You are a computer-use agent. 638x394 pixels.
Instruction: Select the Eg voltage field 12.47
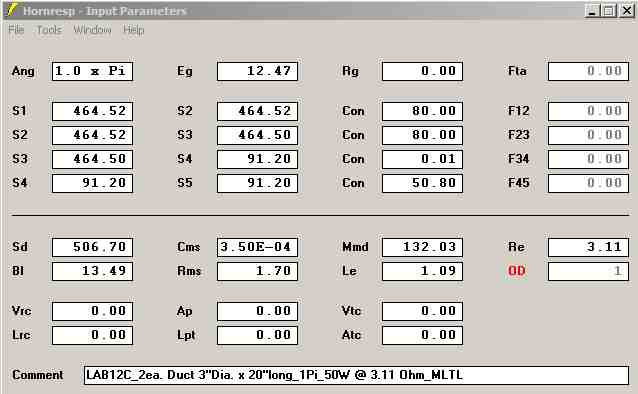click(257, 71)
